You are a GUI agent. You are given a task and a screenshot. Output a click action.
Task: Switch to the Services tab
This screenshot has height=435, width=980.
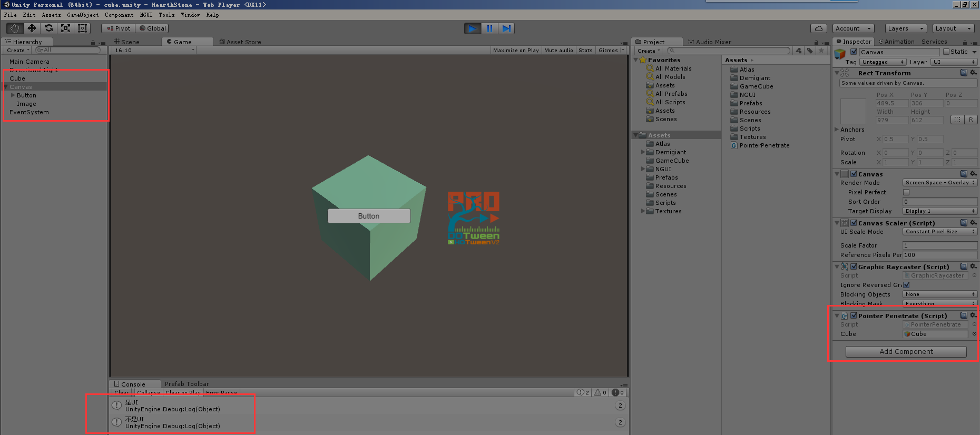click(x=934, y=42)
